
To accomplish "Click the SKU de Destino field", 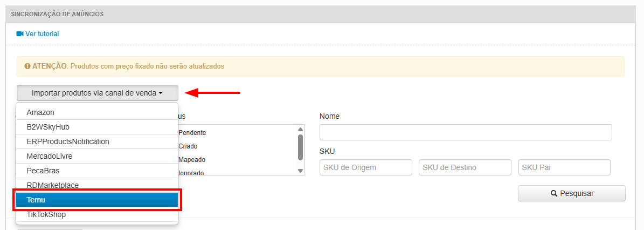I will (x=465, y=167).
